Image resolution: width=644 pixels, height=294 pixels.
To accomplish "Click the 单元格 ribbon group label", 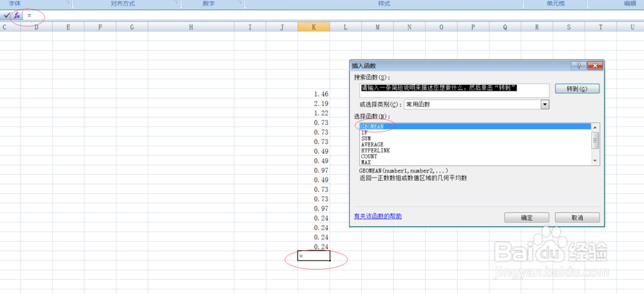I will coord(555,3).
